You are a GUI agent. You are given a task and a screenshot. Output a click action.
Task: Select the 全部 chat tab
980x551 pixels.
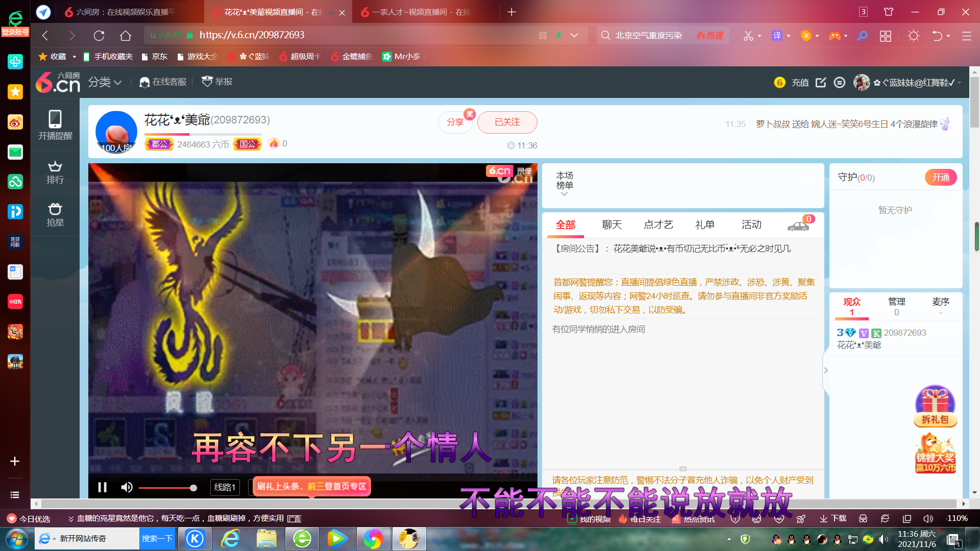(566, 225)
